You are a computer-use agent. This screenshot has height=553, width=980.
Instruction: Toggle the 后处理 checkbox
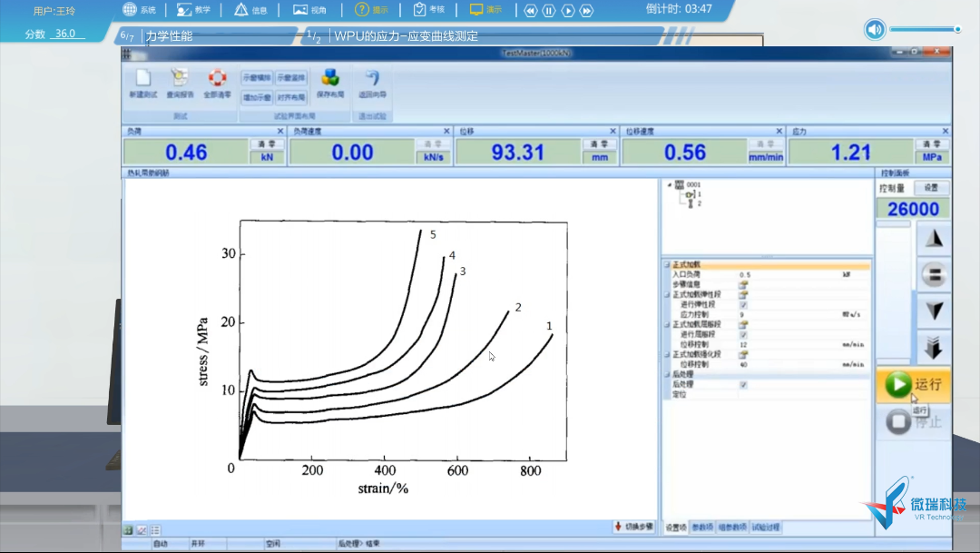(x=743, y=385)
